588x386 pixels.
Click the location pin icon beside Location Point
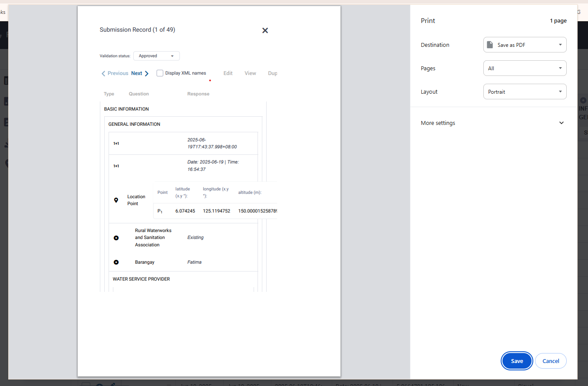click(116, 200)
